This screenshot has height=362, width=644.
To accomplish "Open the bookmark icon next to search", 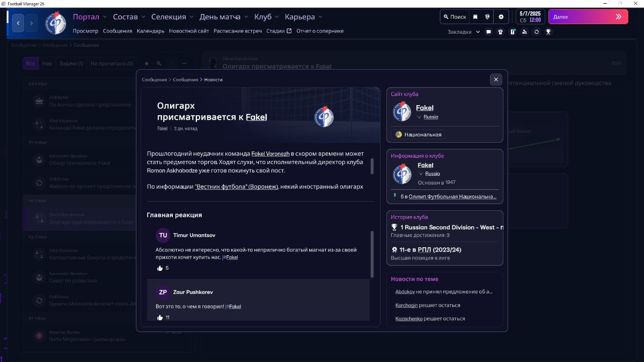I will tap(475, 17).
